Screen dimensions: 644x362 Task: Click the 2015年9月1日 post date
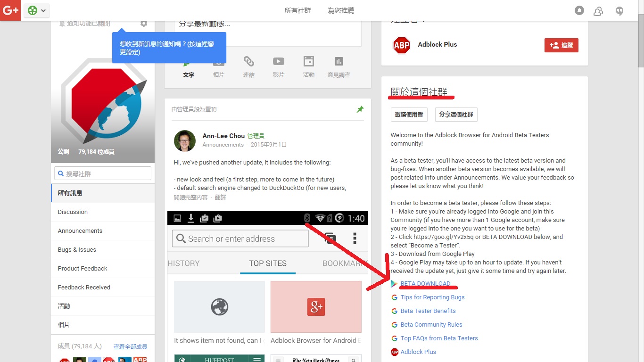pyautogui.click(x=269, y=145)
